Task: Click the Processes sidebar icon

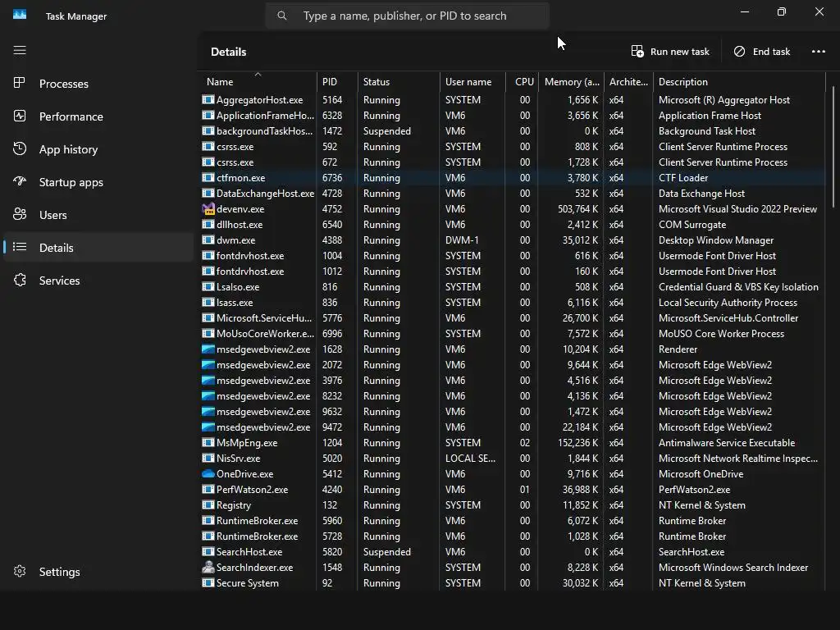Action: [20, 83]
